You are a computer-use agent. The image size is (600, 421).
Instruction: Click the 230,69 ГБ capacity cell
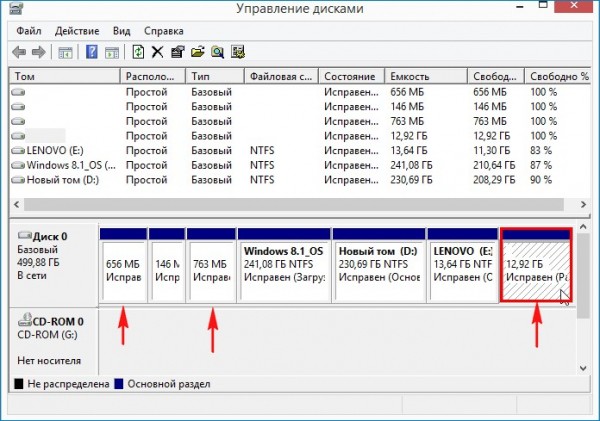411,180
